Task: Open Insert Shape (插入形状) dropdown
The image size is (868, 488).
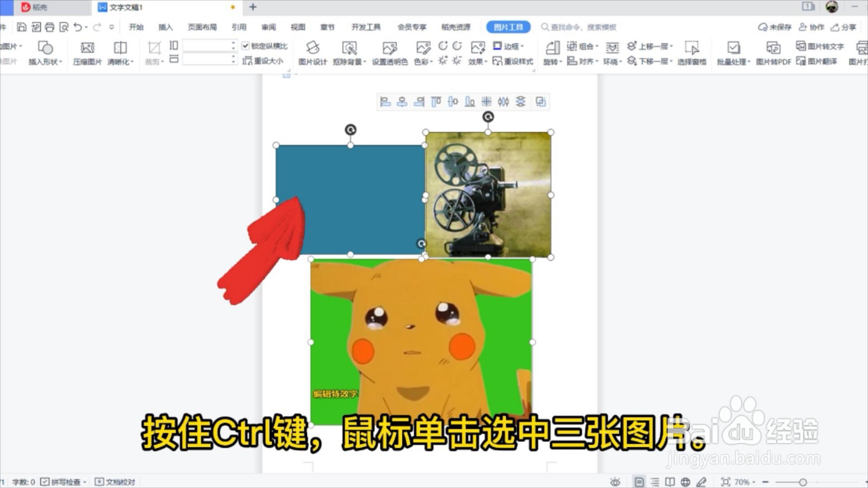Action: click(46, 61)
